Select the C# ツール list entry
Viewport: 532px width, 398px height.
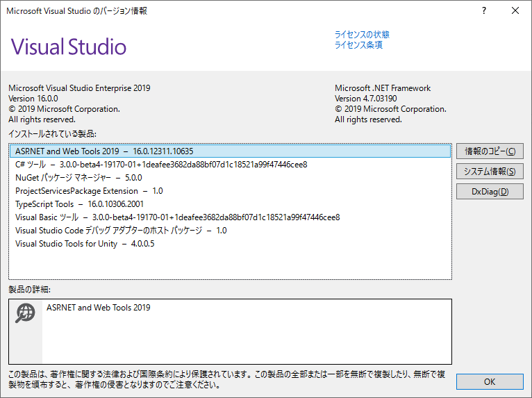pos(231,165)
